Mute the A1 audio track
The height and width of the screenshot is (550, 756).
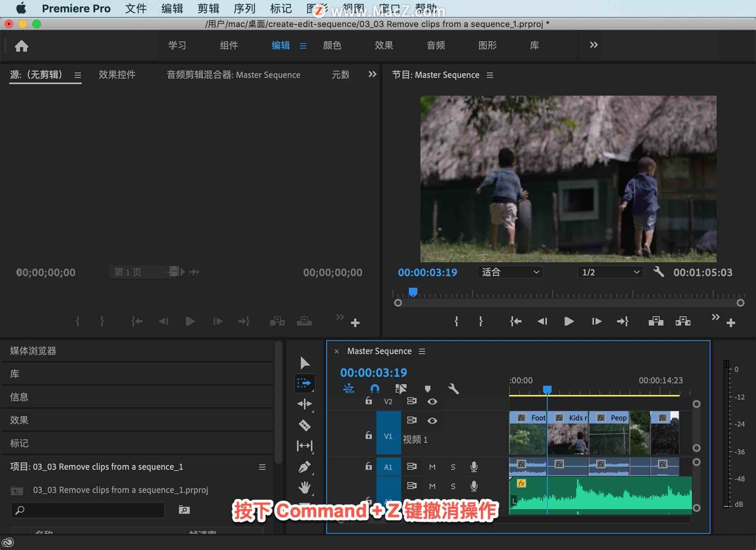tap(432, 467)
